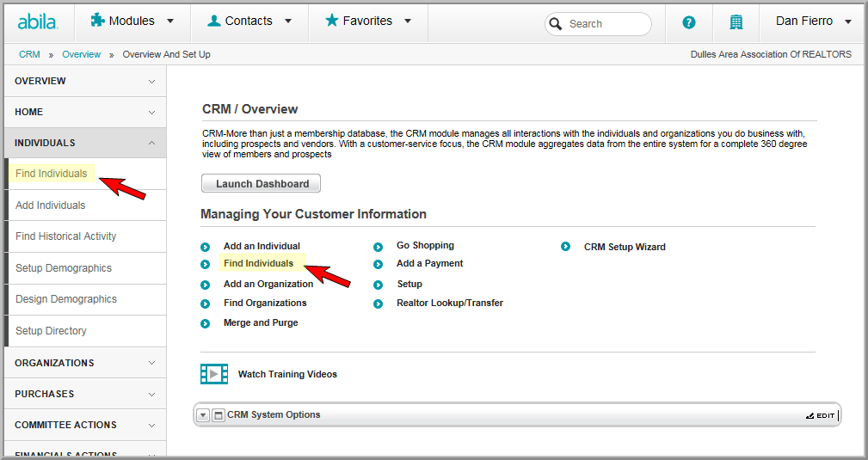Open the Realtor Lookup/Transfer link
The height and width of the screenshot is (460, 868).
(450, 303)
